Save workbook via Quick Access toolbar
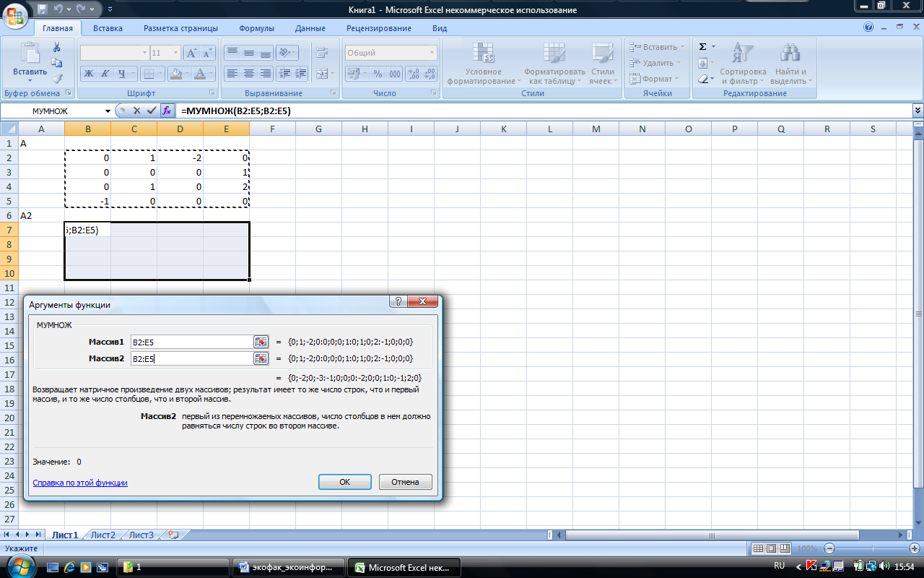Screen dimensions: 924x578 pos(43,9)
